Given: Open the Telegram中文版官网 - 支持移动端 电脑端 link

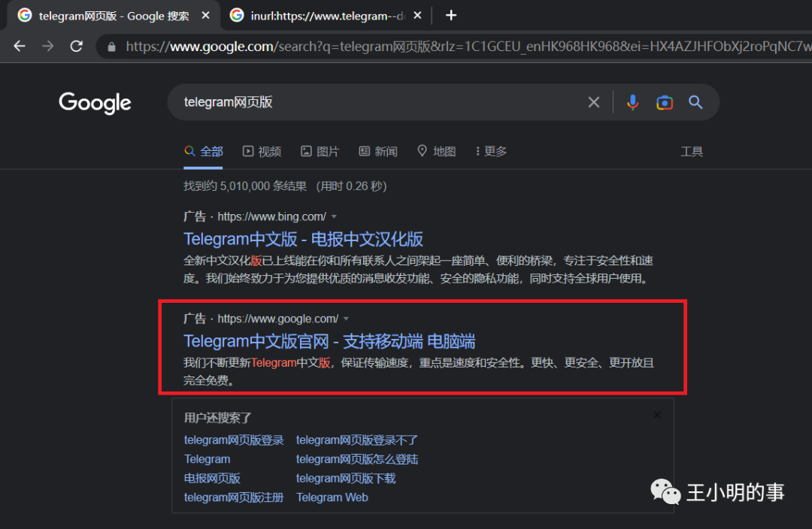Looking at the screenshot, I should point(329,342).
